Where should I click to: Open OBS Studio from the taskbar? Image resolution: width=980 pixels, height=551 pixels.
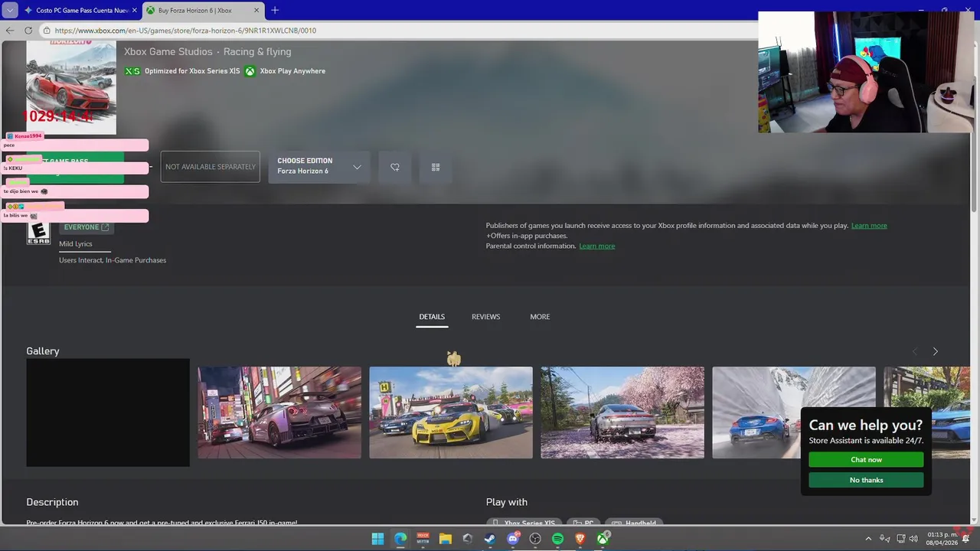point(535,539)
